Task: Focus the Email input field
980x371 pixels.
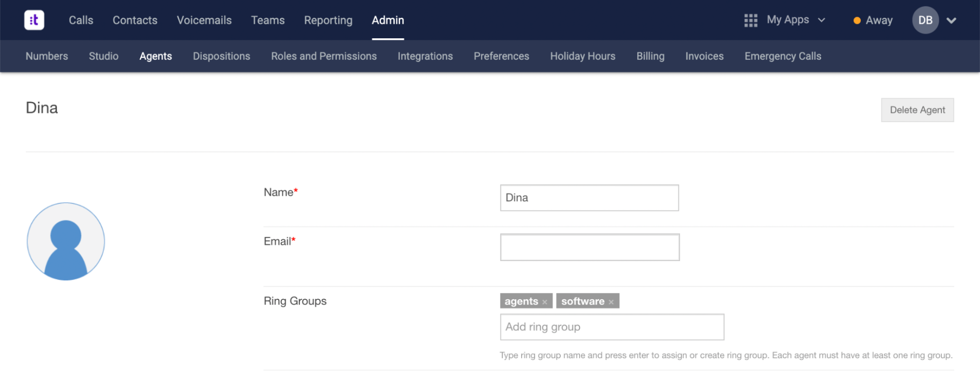Action: click(x=590, y=247)
